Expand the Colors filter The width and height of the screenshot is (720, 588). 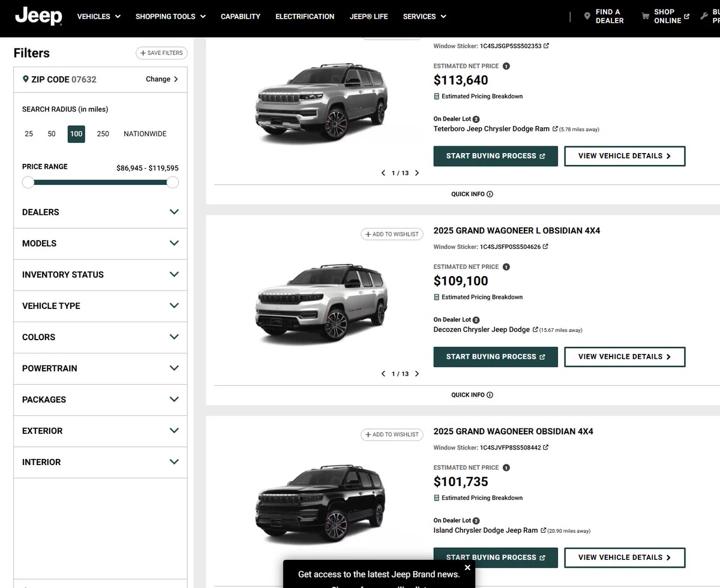[x=100, y=337]
